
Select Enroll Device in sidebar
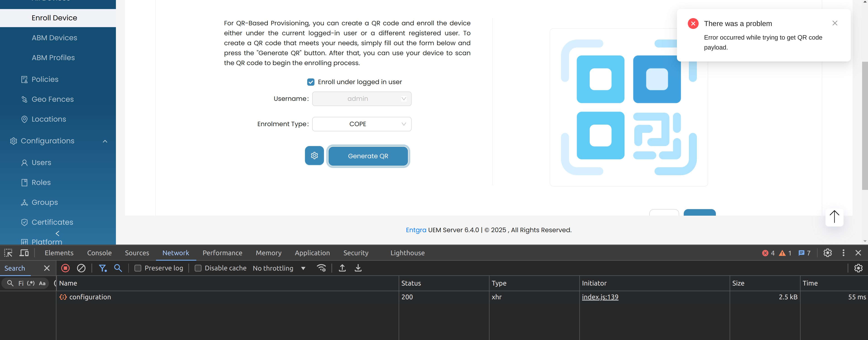click(x=58, y=18)
